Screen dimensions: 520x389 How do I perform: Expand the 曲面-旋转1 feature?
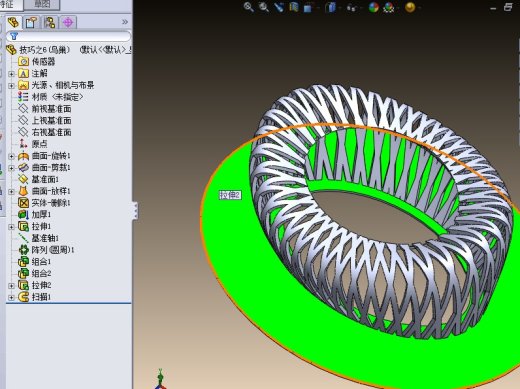[x=11, y=156]
